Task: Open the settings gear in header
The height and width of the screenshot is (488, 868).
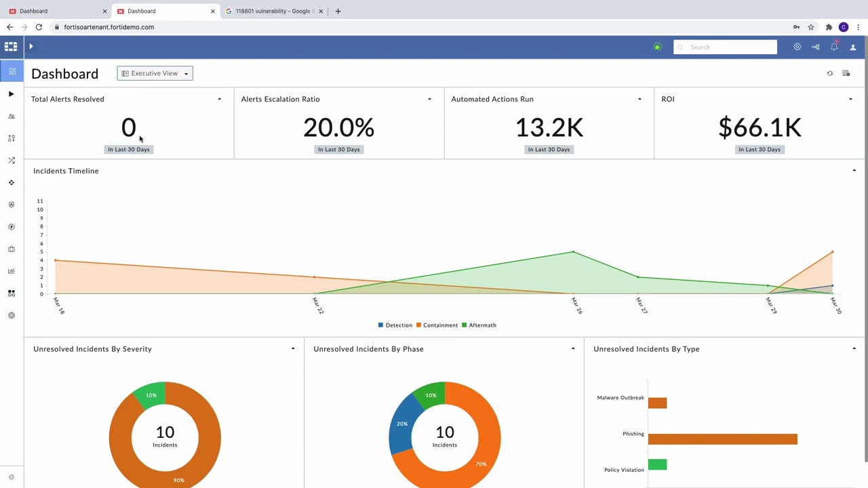Action: tap(797, 47)
